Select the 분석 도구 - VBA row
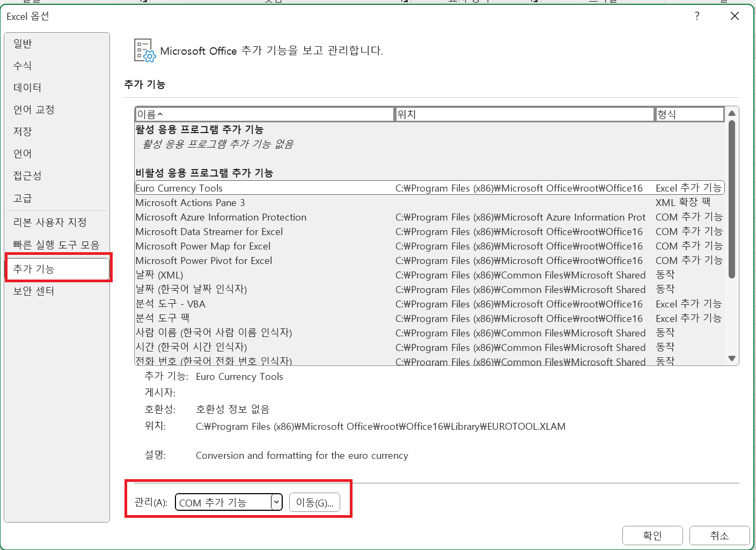 429,304
